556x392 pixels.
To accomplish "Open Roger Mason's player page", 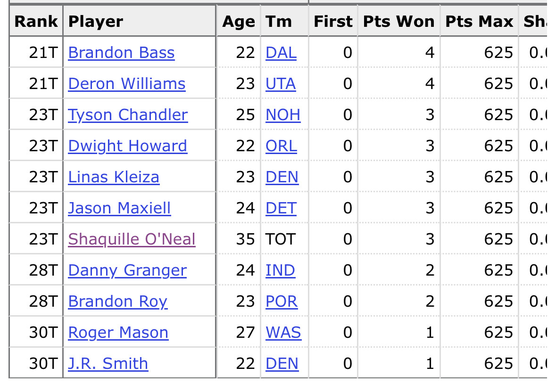I will tap(118, 333).
